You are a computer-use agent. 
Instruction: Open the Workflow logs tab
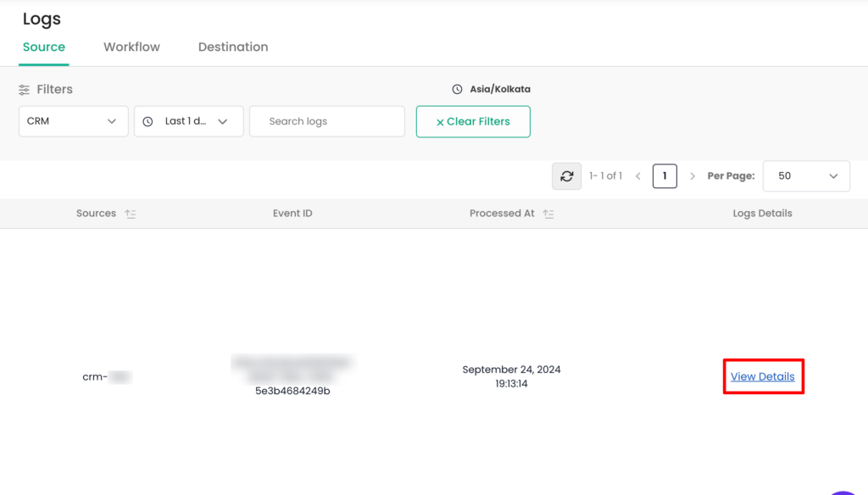[x=131, y=47]
